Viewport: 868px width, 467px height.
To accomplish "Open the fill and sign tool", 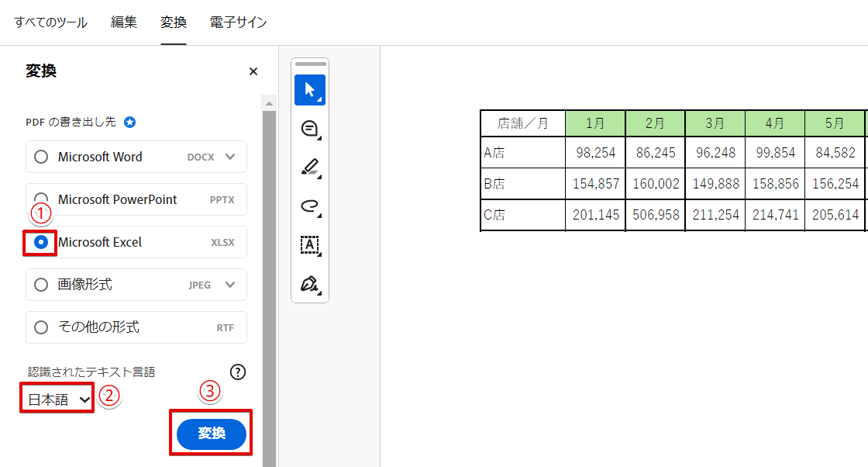I will coord(309,285).
